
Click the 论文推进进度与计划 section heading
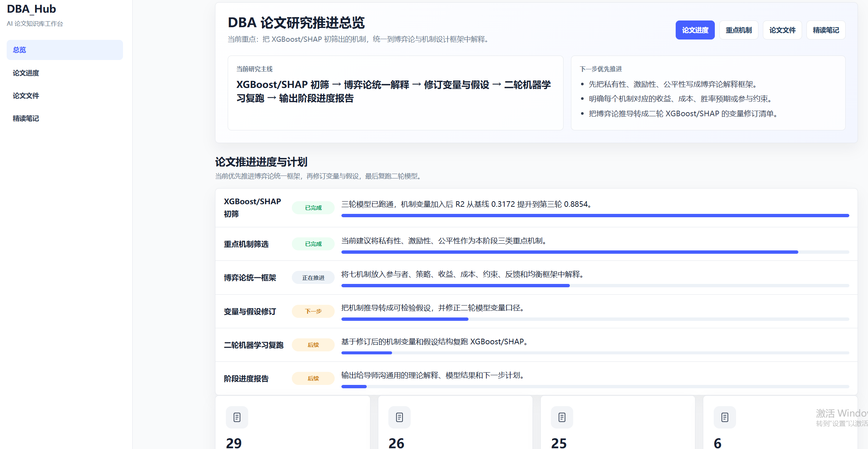coord(261,162)
